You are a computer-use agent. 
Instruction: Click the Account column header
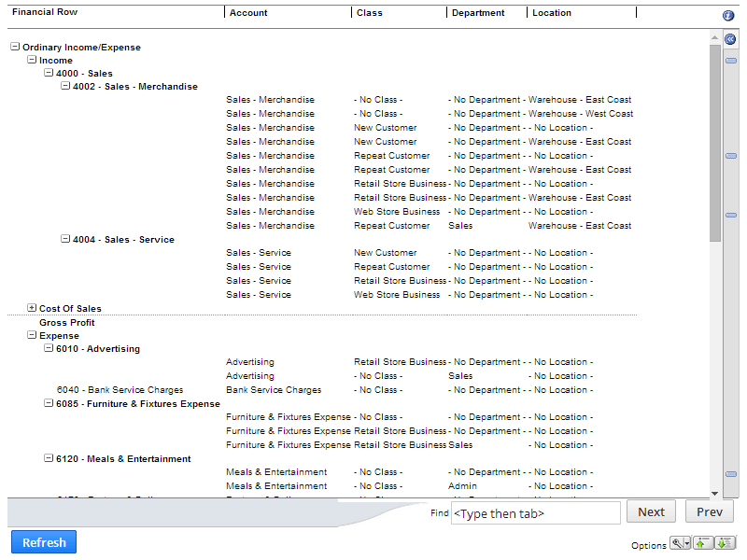248,13
